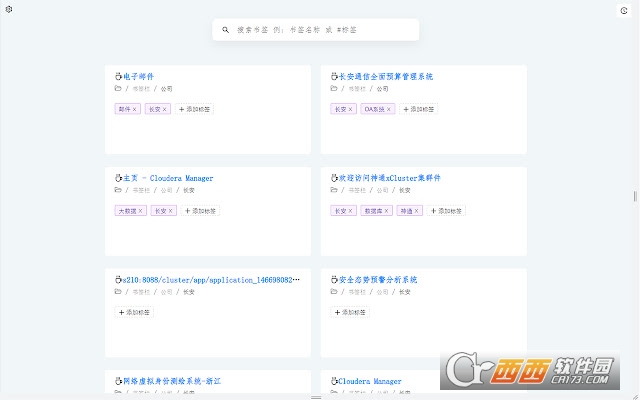
Task: Toggle the theme icon at top right
Action: click(x=624, y=11)
